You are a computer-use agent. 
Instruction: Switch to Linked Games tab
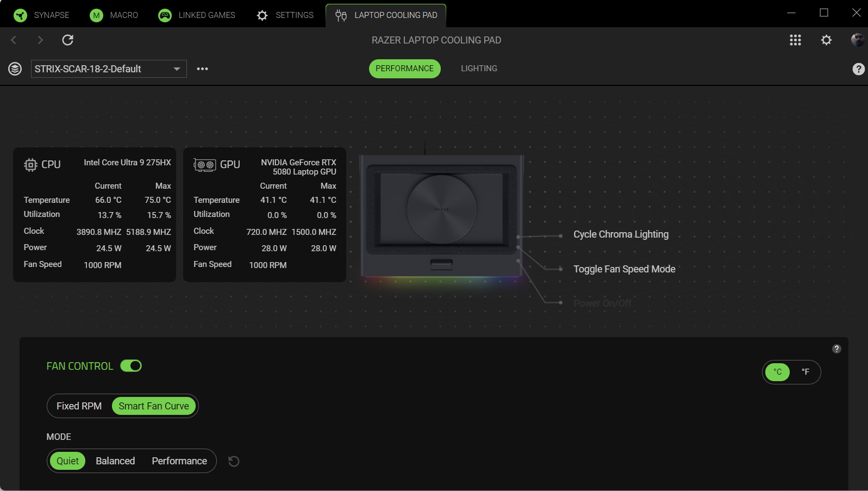click(197, 15)
